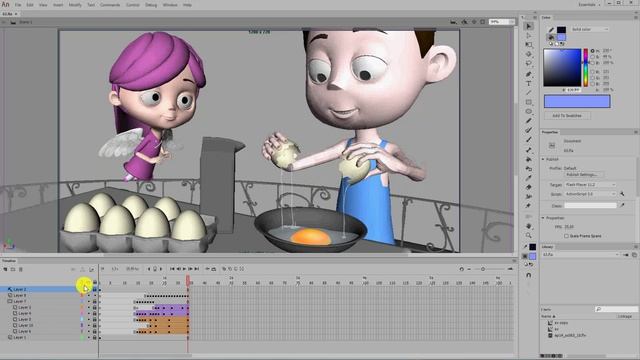Click ActionScript settings wrench icon
Image resolution: width=640 pixels, height=360 pixels.
(x=622, y=194)
